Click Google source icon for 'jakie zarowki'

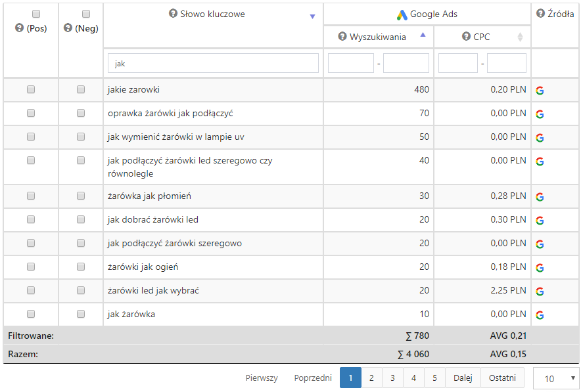[x=540, y=91]
